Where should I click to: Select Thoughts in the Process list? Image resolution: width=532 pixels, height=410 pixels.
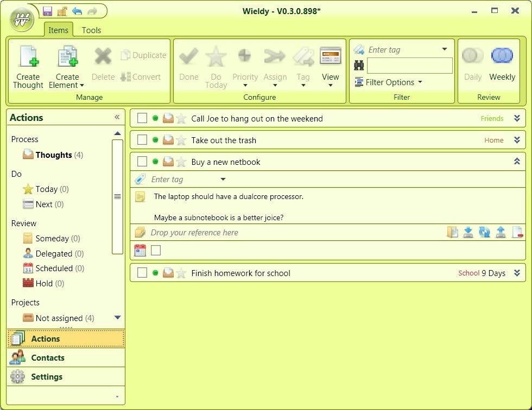pos(53,155)
